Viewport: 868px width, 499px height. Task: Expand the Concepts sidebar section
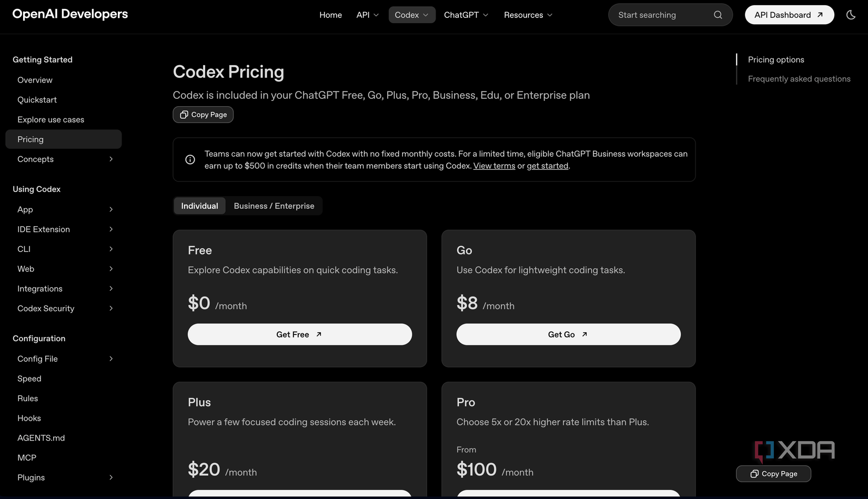(110, 159)
